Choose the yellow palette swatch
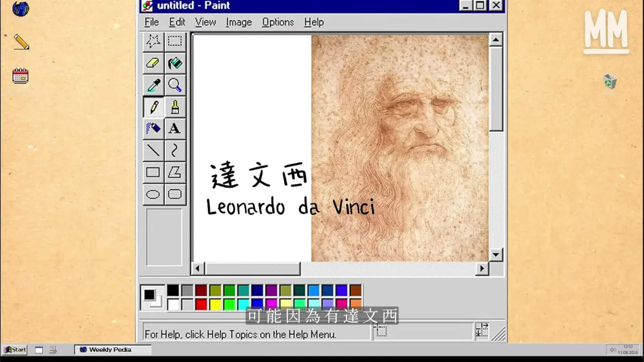This screenshot has height=362, width=644. (x=215, y=304)
